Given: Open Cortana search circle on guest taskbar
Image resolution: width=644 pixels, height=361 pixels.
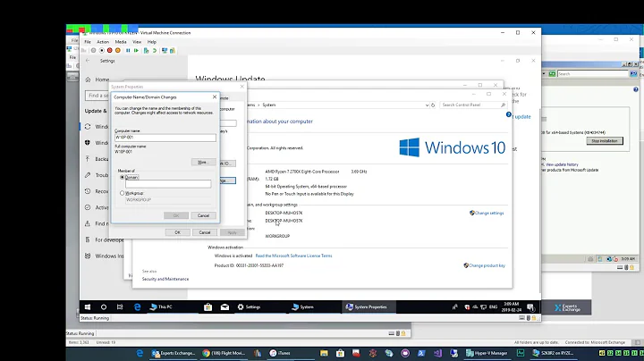Looking at the screenshot, I should [x=104, y=306].
